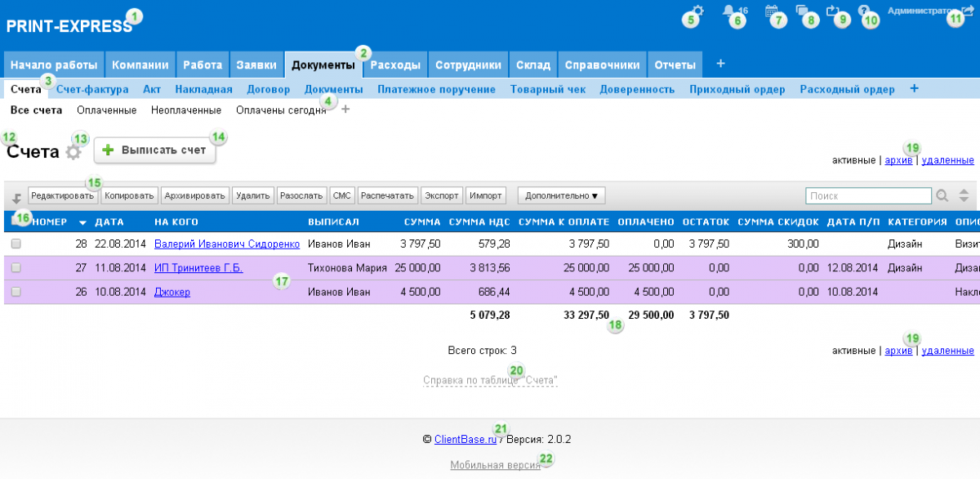The width and height of the screenshot is (980, 479).
Task: Add a new top-level tab with plus icon
Action: tap(719, 64)
